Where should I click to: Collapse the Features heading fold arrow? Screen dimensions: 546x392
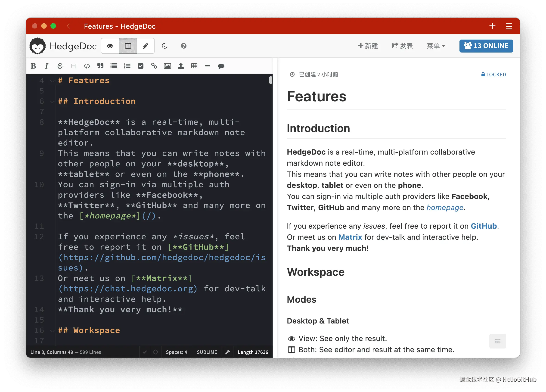(52, 81)
